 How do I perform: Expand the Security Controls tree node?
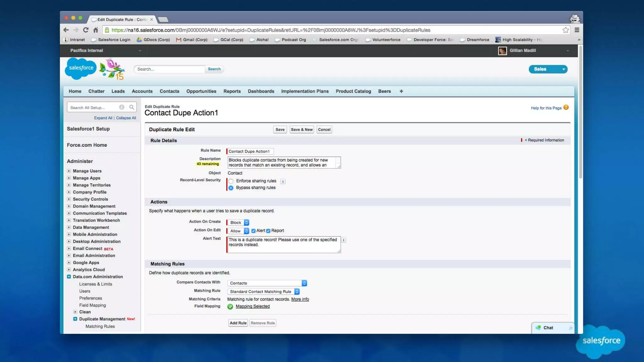69,199
